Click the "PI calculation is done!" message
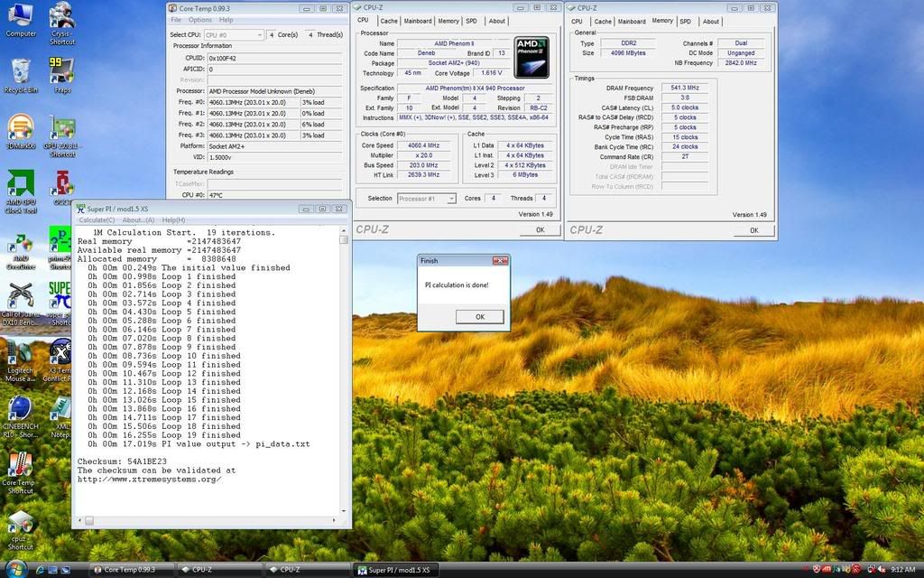Image resolution: width=924 pixels, height=578 pixels. tap(457, 284)
